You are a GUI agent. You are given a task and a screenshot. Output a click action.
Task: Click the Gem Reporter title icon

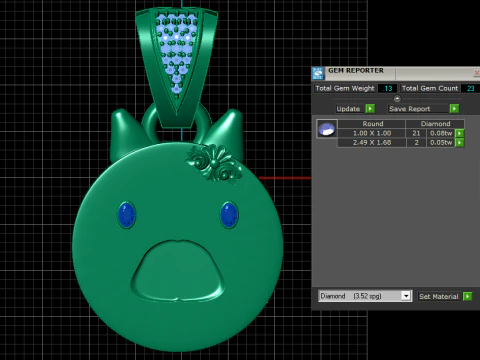[x=318, y=73]
